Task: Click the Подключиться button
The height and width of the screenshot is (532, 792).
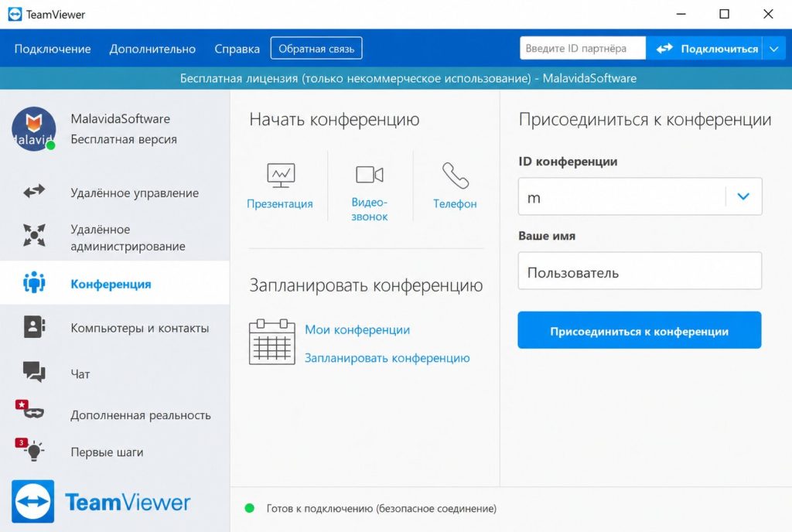Action: click(705, 49)
